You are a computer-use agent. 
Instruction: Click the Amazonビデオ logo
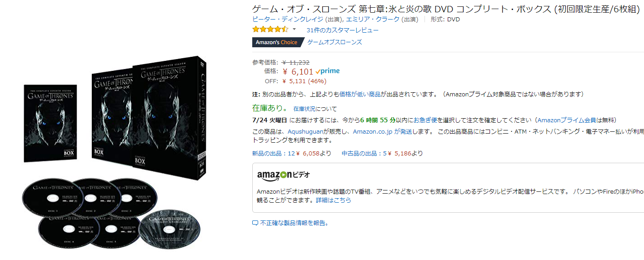283,175
